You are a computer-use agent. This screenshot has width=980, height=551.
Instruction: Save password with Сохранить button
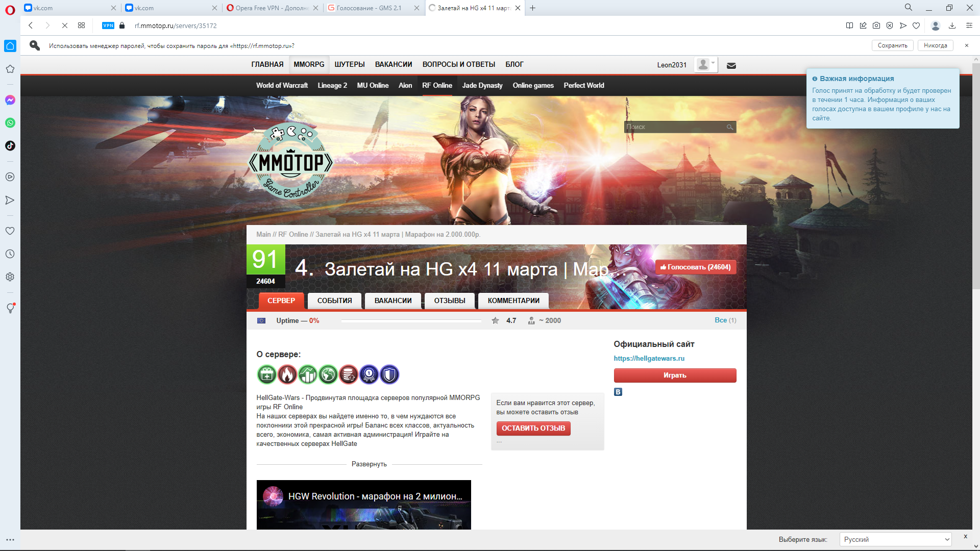click(x=892, y=45)
